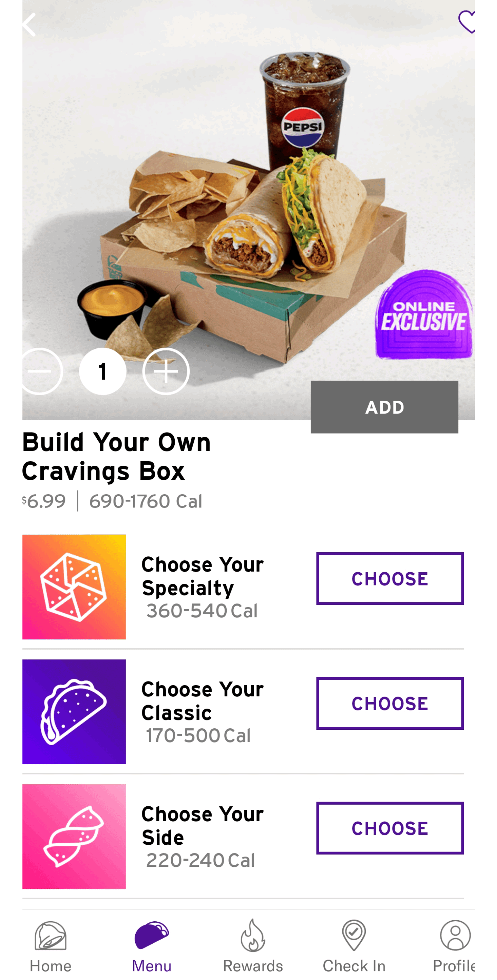The image size is (497, 980).
Task: Tap the Classic taco thumbnail
Action: (74, 712)
